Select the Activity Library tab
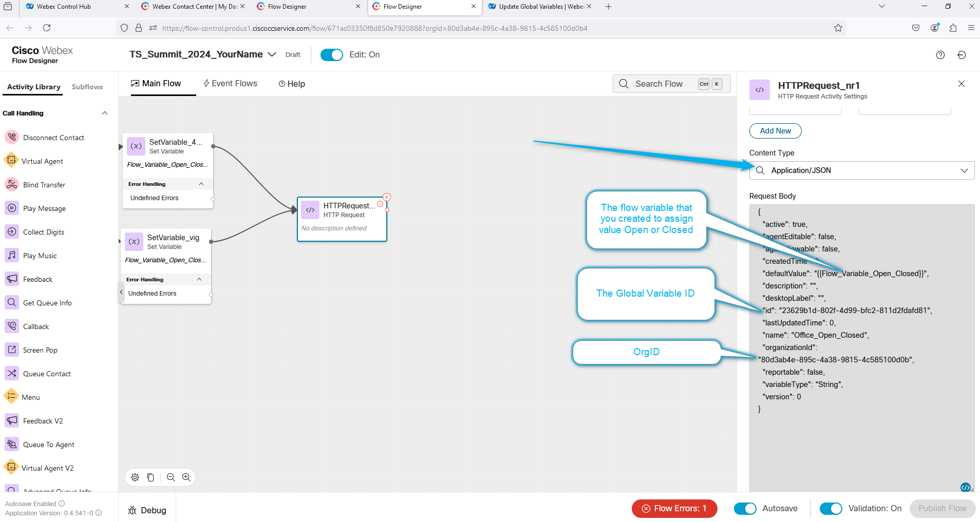Image resolution: width=980 pixels, height=522 pixels. [34, 87]
